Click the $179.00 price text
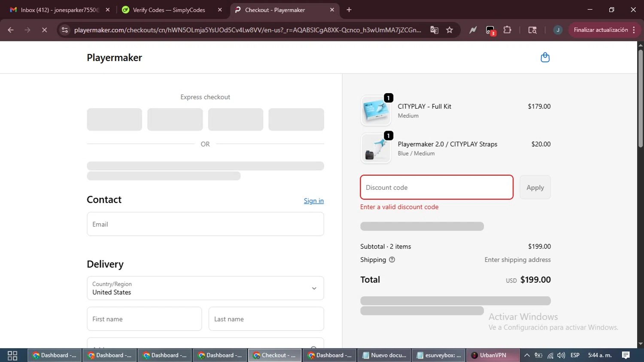 click(x=539, y=106)
